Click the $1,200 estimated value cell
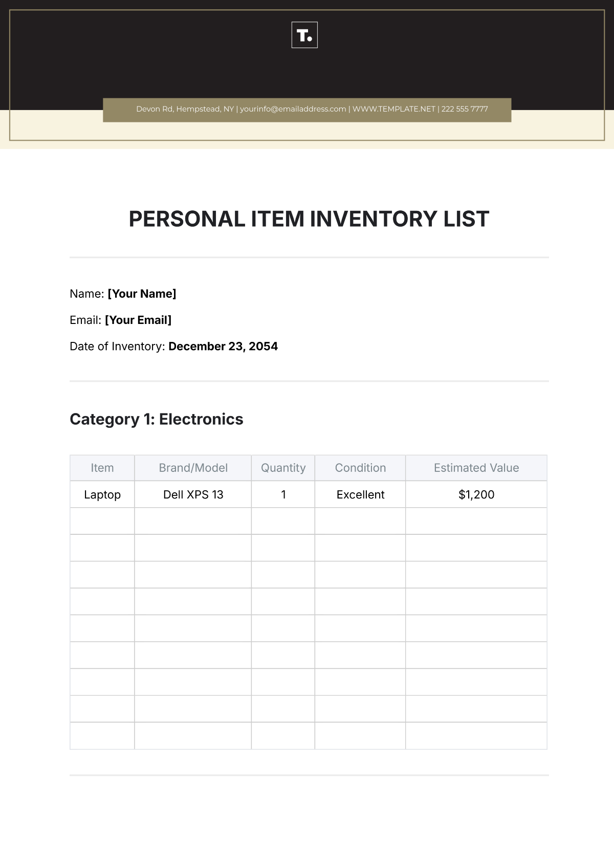614x868 pixels. click(476, 495)
